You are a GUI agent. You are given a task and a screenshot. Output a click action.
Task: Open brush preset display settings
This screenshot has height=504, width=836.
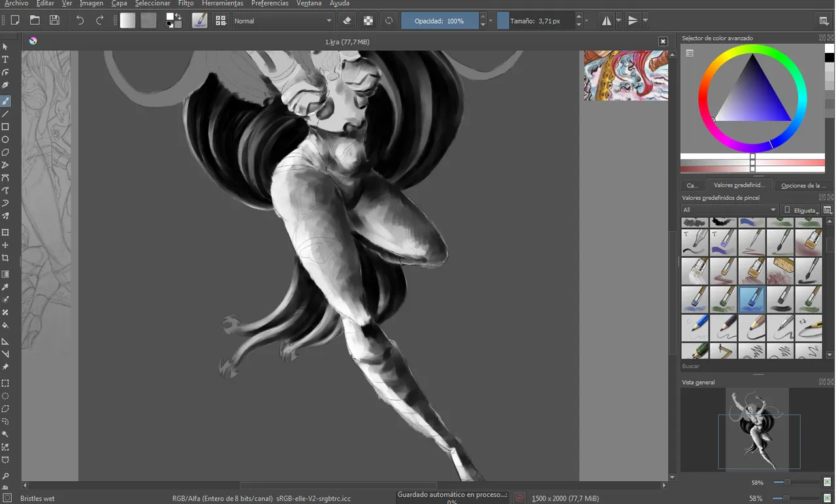click(828, 210)
